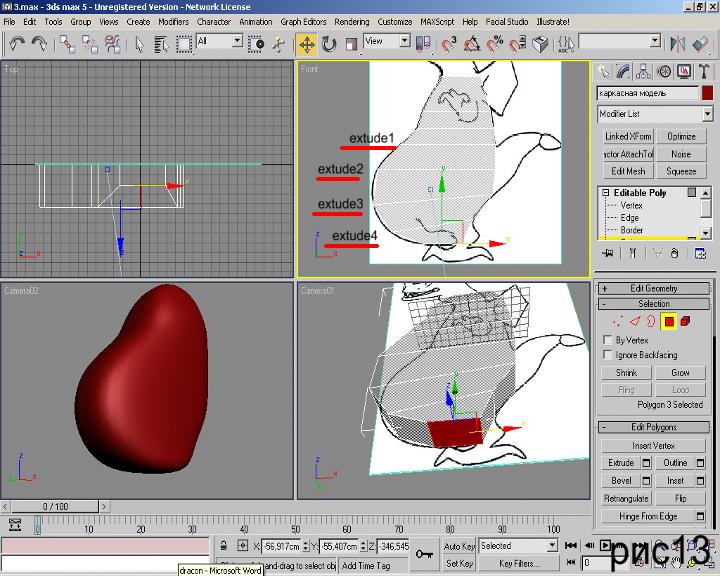Open the Modifier List dropdown
Screen dimensions: 720x576
pos(655,114)
